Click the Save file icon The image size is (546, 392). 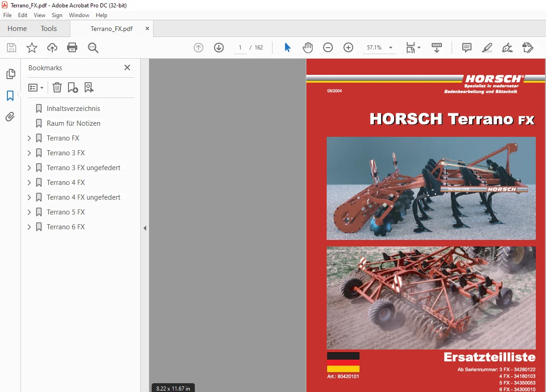coord(12,48)
